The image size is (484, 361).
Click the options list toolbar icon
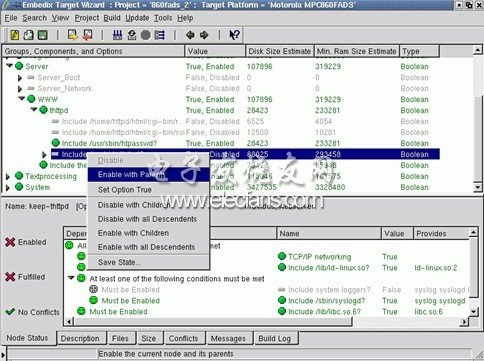point(160,35)
